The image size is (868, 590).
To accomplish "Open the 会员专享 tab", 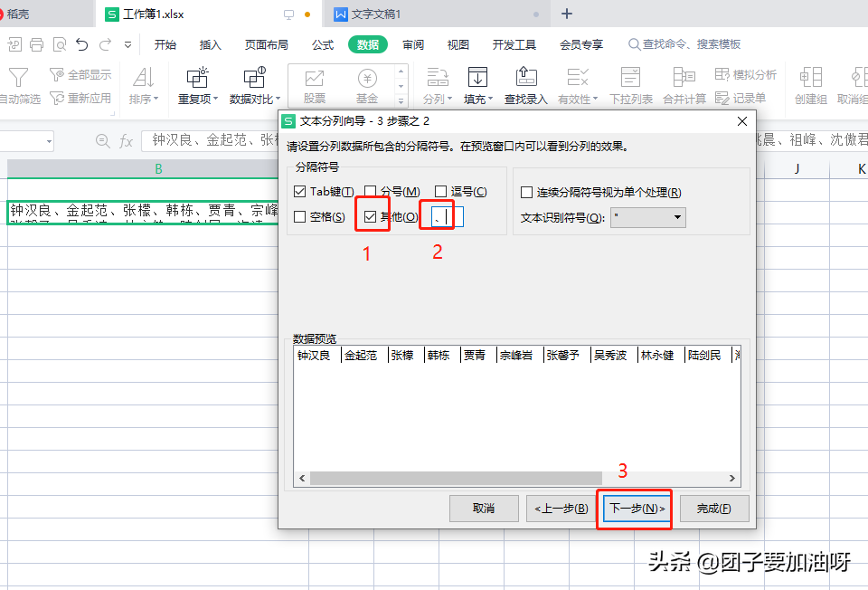I will coord(581,45).
